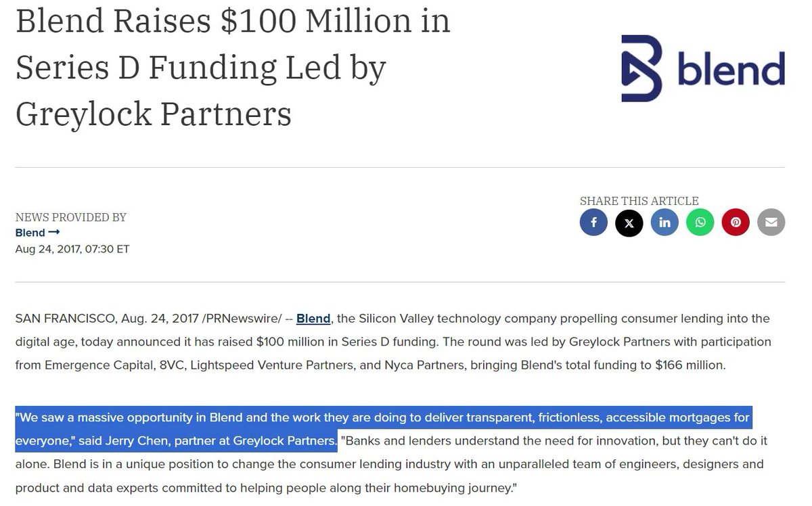Open the underlined Blend hyperlink in article
Screen dimensions: 812x506
click(x=313, y=318)
